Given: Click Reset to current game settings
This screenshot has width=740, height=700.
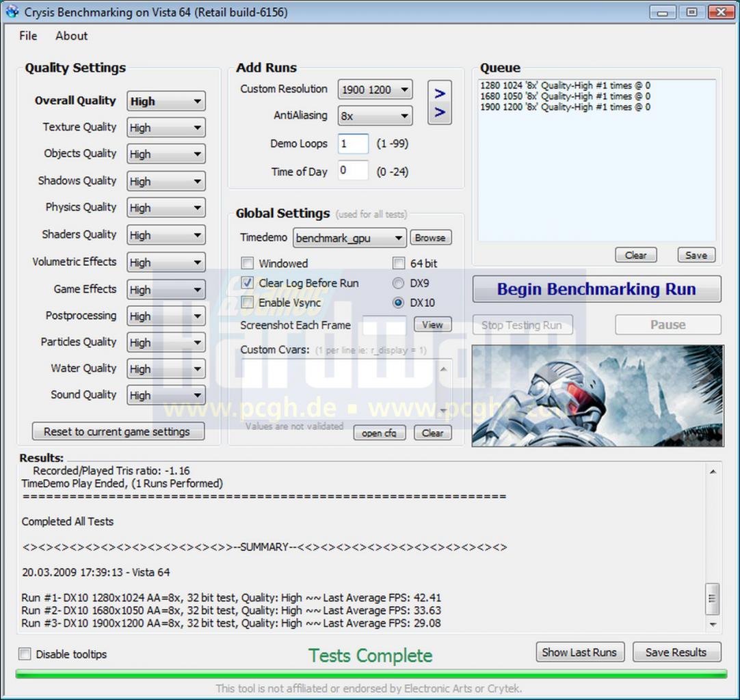Looking at the screenshot, I should tap(118, 431).
